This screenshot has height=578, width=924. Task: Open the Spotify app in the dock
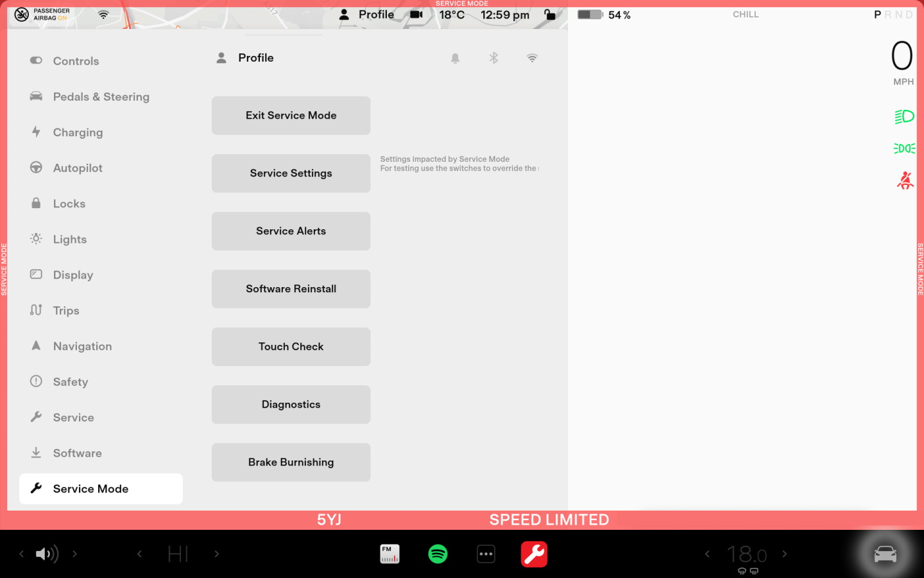(x=438, y=554)
